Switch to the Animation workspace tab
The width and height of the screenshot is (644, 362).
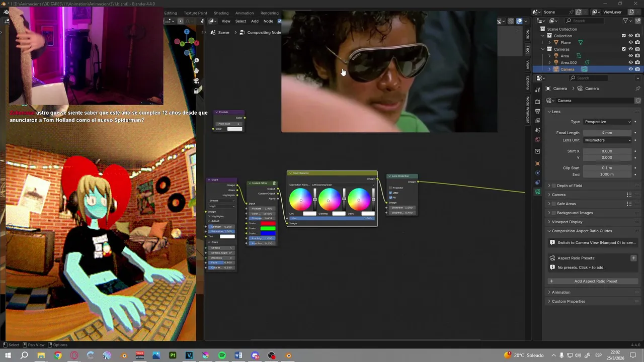click(x=245, y=13)
